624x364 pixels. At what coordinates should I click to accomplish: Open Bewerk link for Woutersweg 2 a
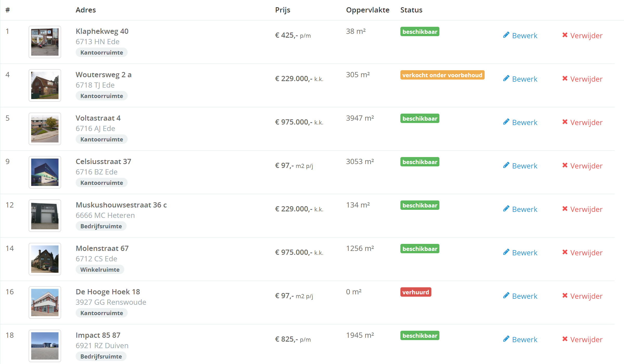tap(524, 79)
